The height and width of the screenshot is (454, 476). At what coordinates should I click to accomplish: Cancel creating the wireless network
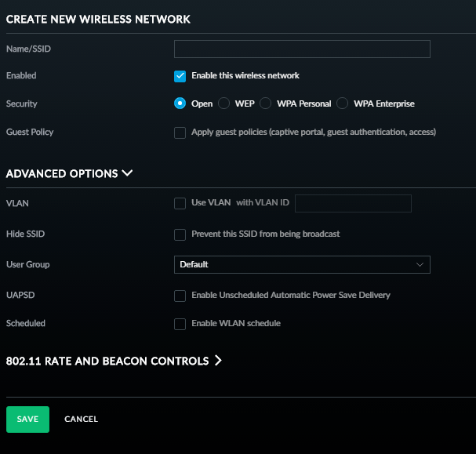click(81, 419)
